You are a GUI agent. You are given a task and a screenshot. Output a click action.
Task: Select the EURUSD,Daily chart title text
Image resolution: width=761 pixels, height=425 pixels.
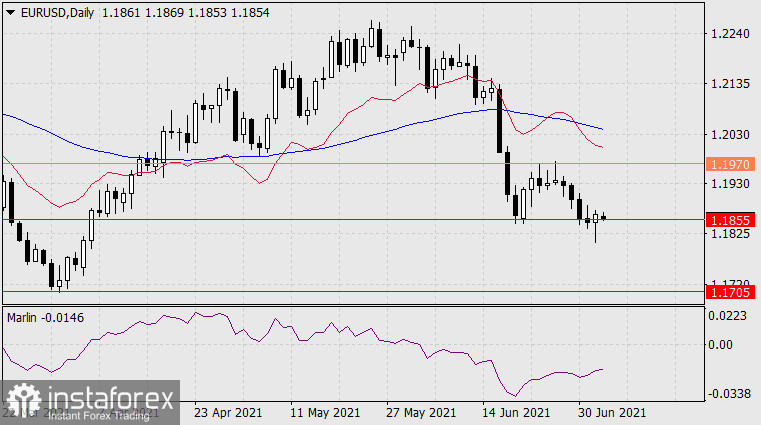coord(57,13)
